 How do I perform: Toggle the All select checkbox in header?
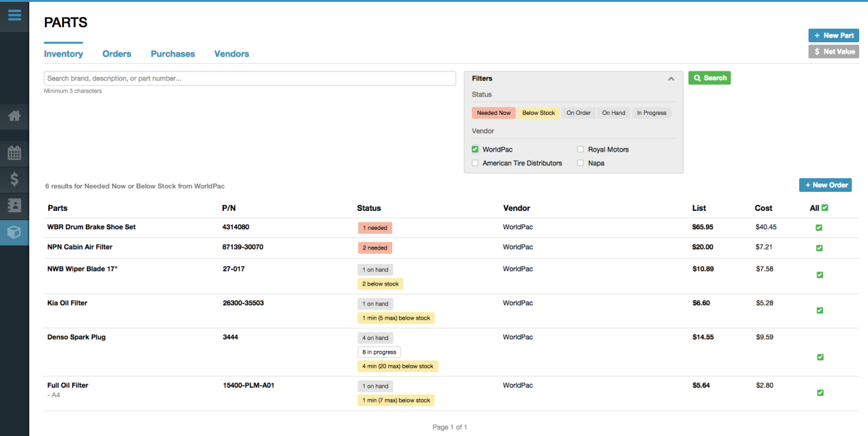click(x=824, y=207)
